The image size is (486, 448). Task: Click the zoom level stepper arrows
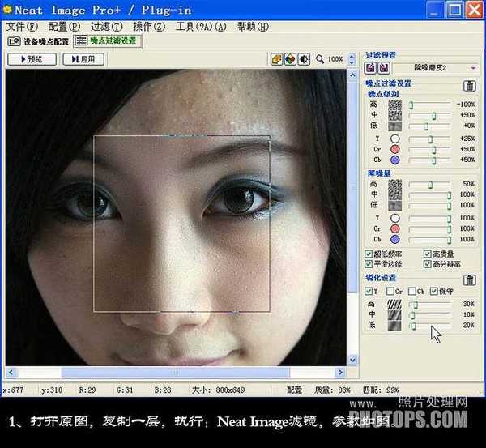tap(350, 59)
